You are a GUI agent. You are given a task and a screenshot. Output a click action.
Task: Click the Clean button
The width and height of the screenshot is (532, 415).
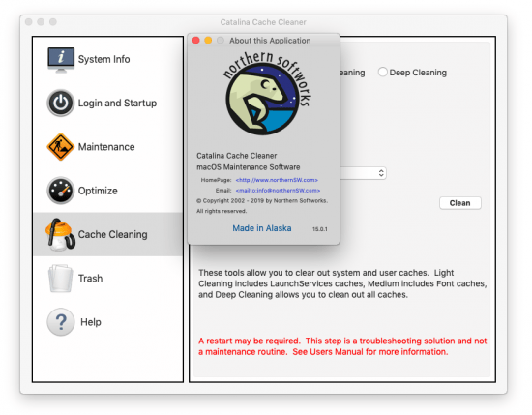460,203
